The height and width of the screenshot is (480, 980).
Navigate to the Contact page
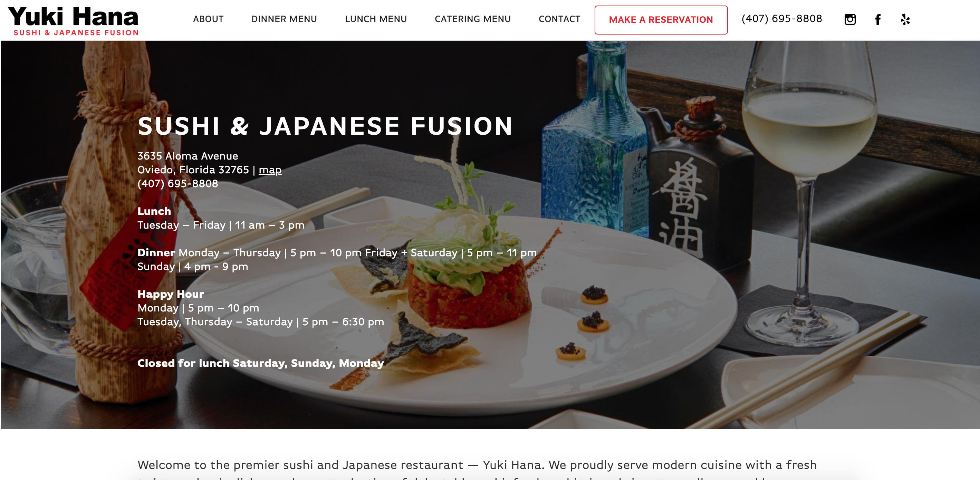point(560,19)
